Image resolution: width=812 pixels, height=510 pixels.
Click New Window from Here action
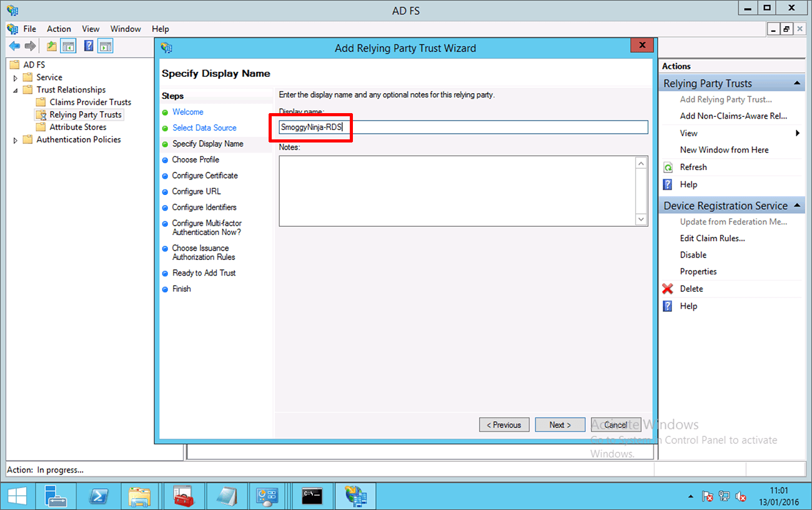coord(724,150)
